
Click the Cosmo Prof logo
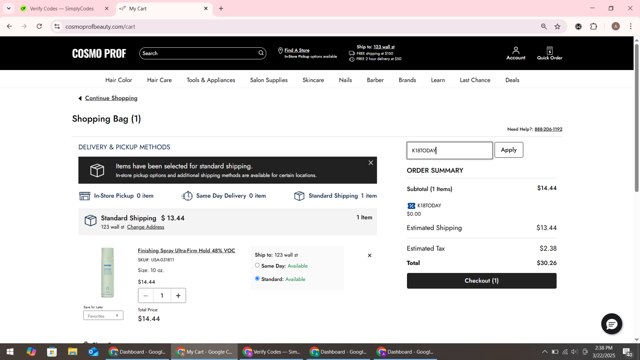[x=99, y=53]
